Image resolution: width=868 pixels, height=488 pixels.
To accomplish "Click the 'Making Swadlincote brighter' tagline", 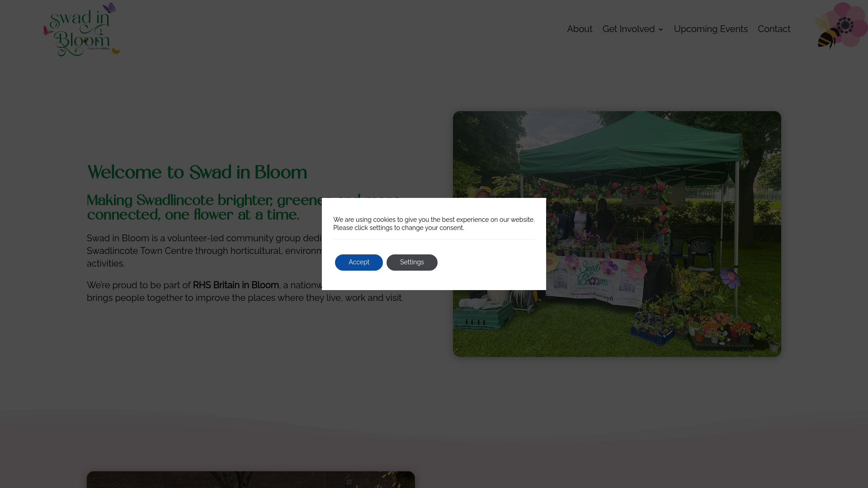I will pos(244,208).
